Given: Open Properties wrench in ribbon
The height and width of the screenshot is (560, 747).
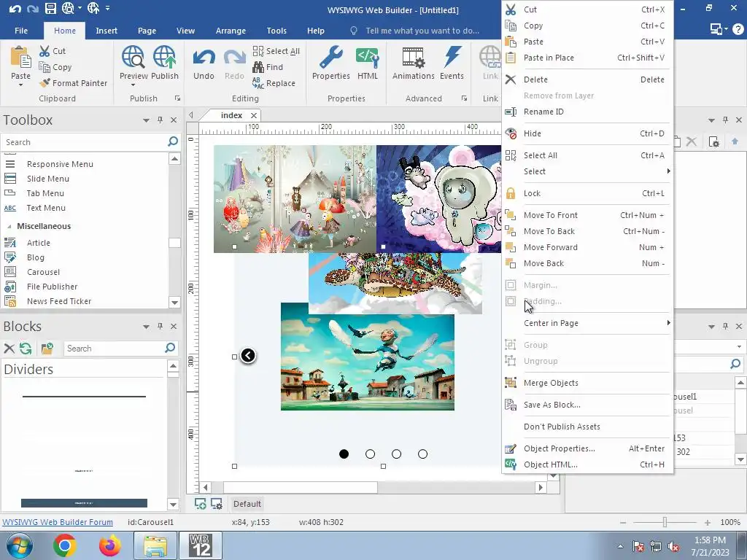Looking at the screenshot, I should [330, 63].
